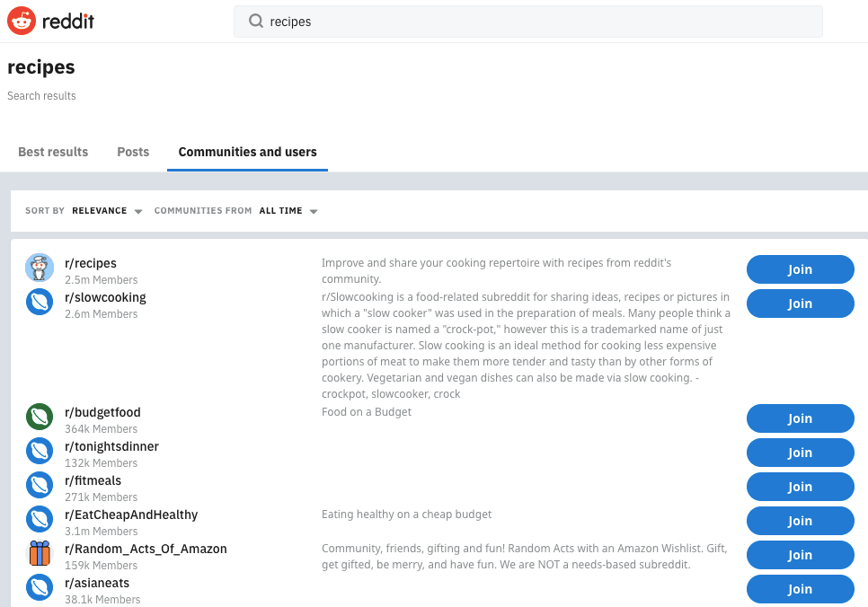Select the Communities and users tab

coord(247,152)
